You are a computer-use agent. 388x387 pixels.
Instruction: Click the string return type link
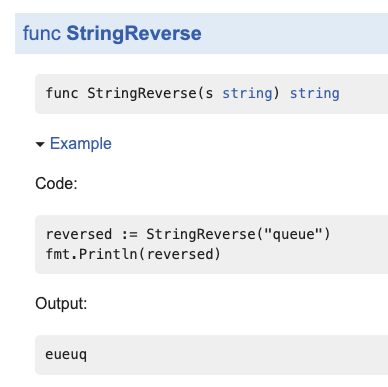(x=315, y=93)
